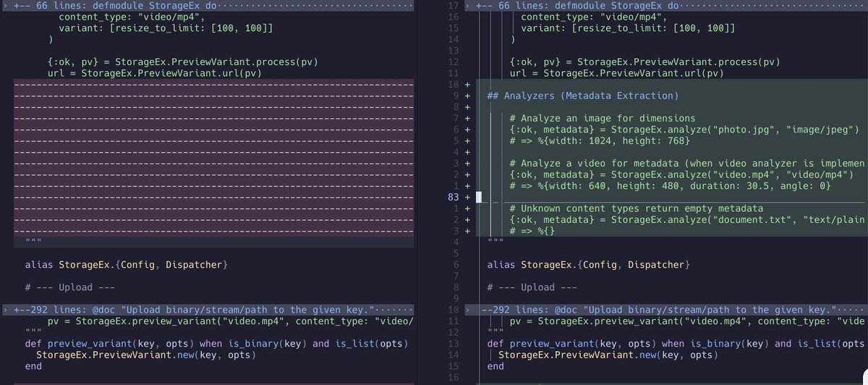The width and height of the screenshot is (868, 385).
Task: Click the "end" keyword in left pane
Action: (x=33, y=366)
